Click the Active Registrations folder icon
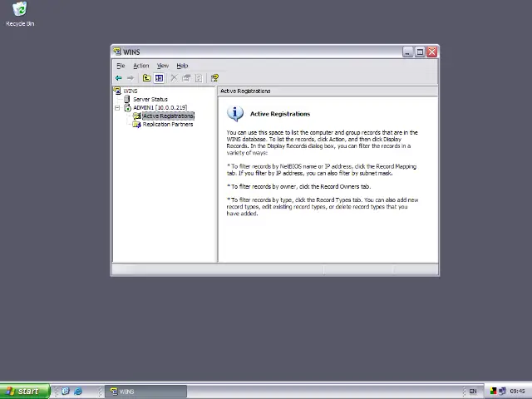 [136, 116]
